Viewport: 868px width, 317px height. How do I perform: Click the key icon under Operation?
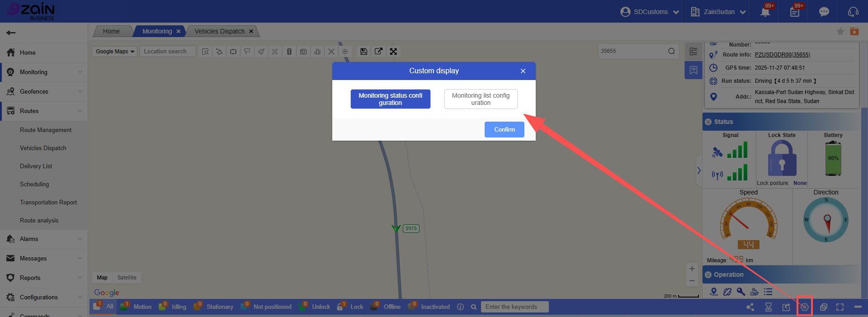(x=741, y=292)
